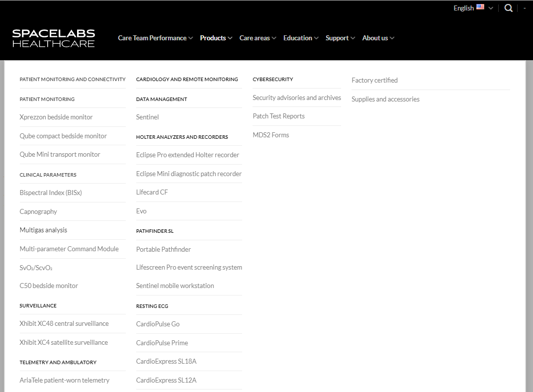Select Qube Mini transport monitor
This screenshot has width=533, height=392.
pyautogui.click(x=60, y=154)
